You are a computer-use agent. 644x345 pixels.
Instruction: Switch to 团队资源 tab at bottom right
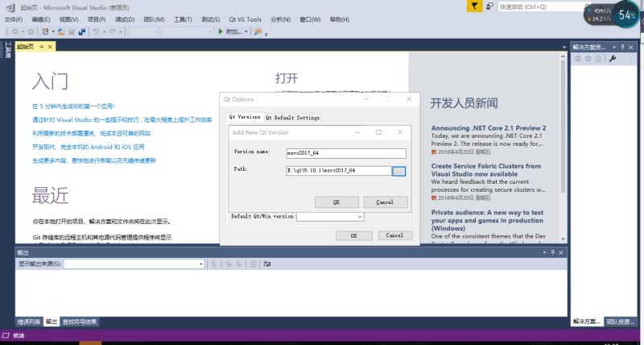point(620,322)
